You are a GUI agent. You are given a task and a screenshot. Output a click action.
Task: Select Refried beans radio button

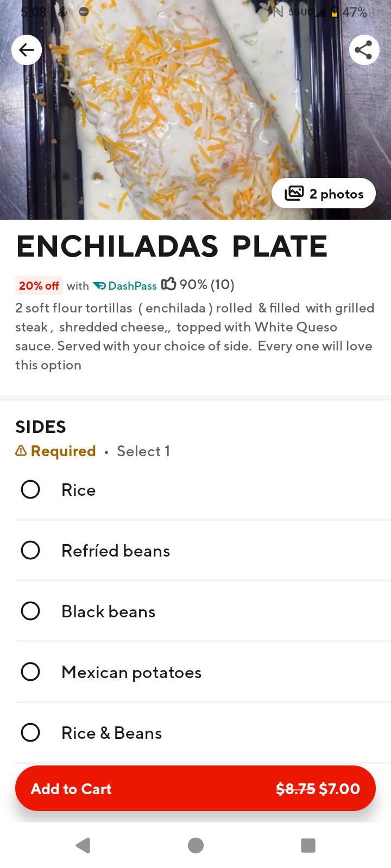pos(30,551)
